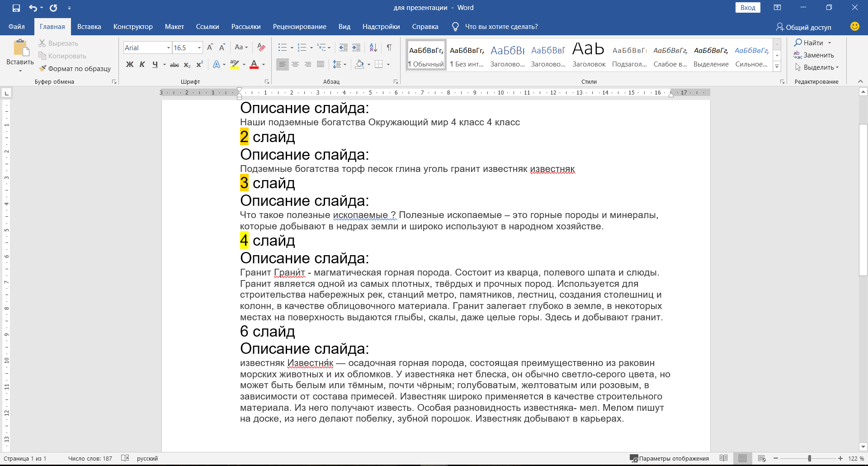Screen dimensions: 868x466
Task: Increase font size with the grow icon
Action: [210, 48]
